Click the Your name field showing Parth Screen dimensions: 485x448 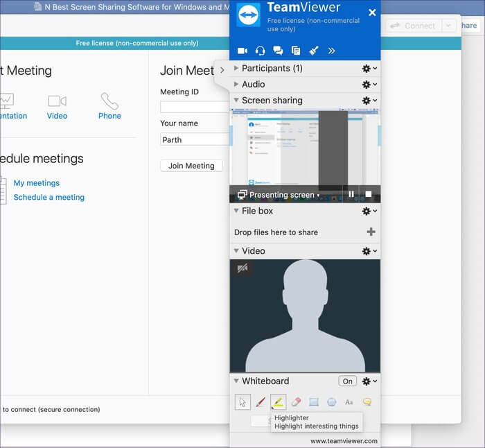tap(195, 139)
